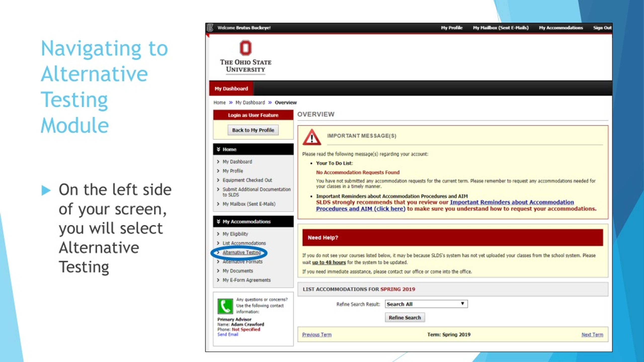Screen dimensions: 644x362
Task: Collapse the My Accommodations sidebar section
Action: (x=218, y=221)
